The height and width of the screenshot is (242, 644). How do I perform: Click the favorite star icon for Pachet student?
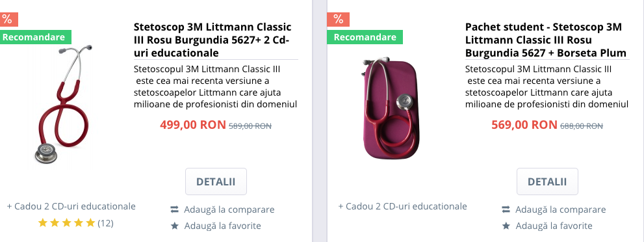coord(506,226)
